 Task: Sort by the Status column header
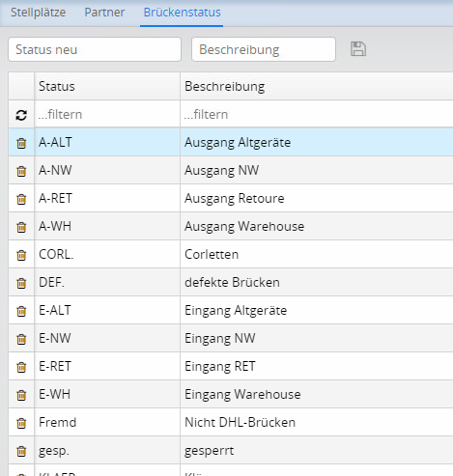click(107, 86)
